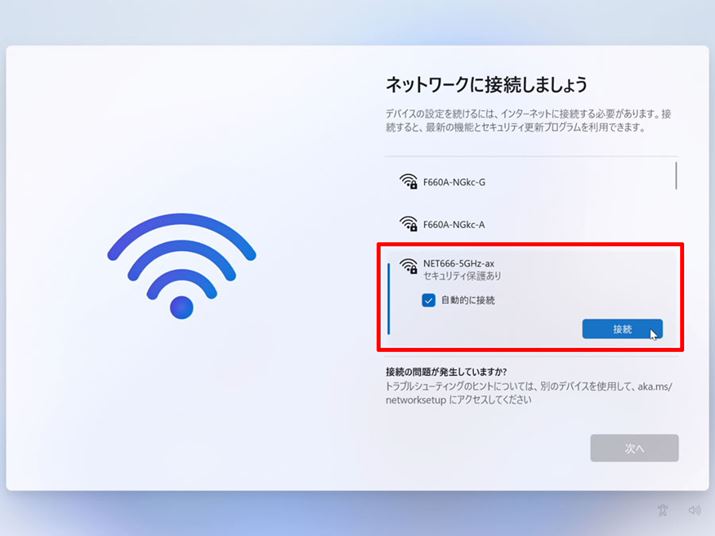Click the secured Wi-Fi icon for NET666-5GHz-ax
The height and width of the screenshot is (536, 715).
click(408, 266)
